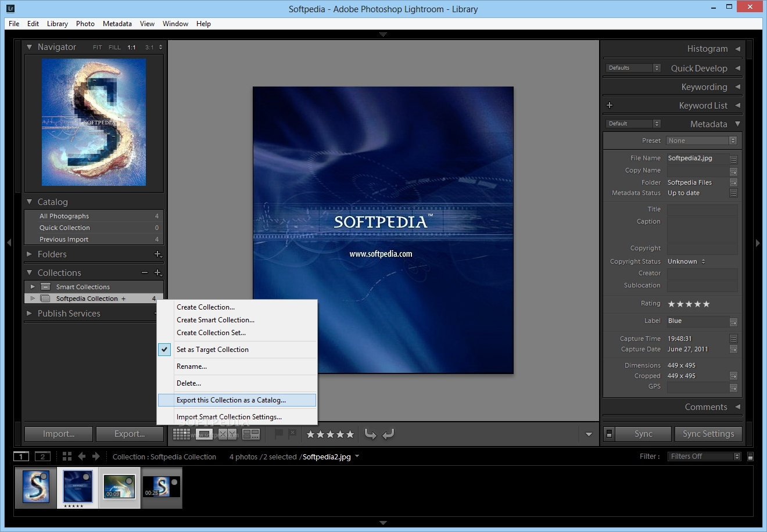Select 3:1 zoom in Navigator
The width and height of the screenshot is (767, 532).
[x=150, y=48]
